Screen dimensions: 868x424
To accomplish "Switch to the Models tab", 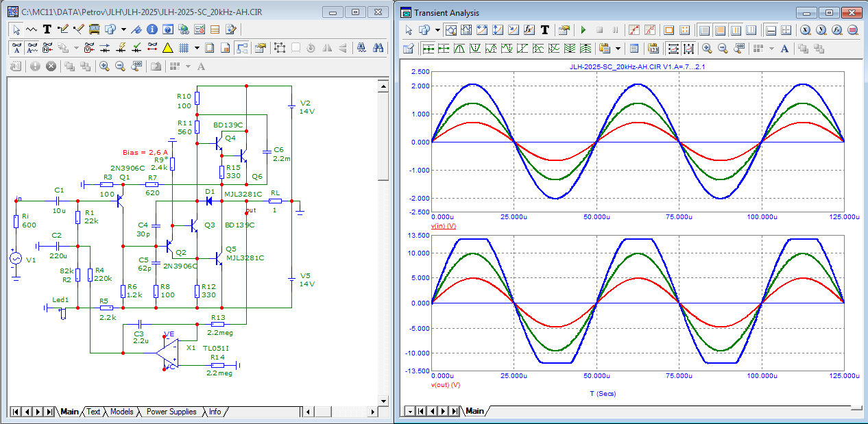I will [122, 412].
